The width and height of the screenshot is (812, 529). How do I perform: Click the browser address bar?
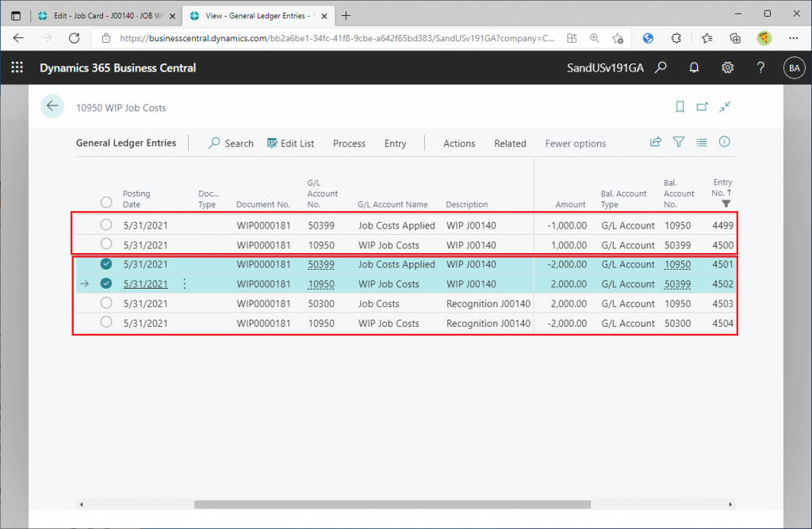coord(336,38)
